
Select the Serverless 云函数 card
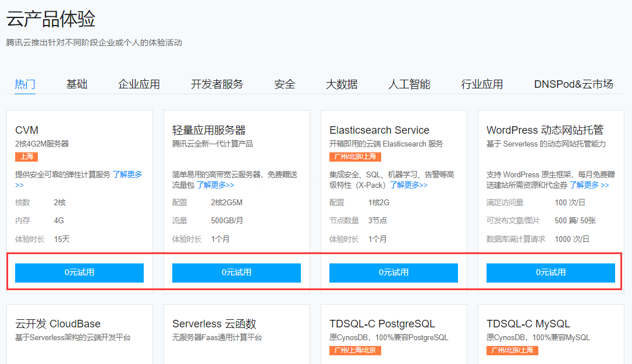tap(214, 324)
